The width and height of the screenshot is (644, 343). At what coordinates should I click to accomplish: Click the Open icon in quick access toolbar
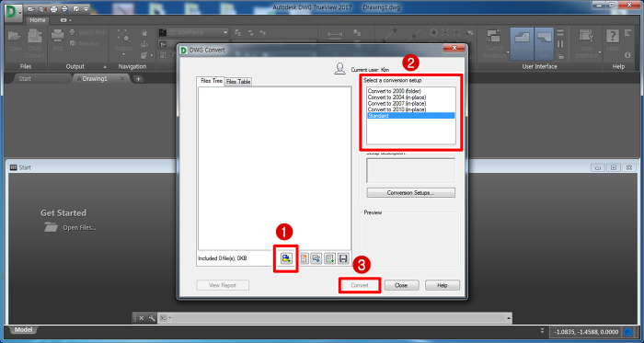[31, 8]
